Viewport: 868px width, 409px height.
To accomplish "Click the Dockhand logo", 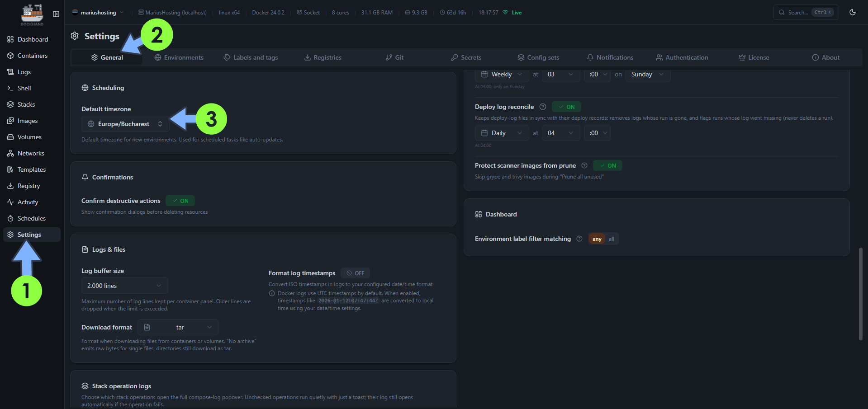I will click(x=32, y=15).
